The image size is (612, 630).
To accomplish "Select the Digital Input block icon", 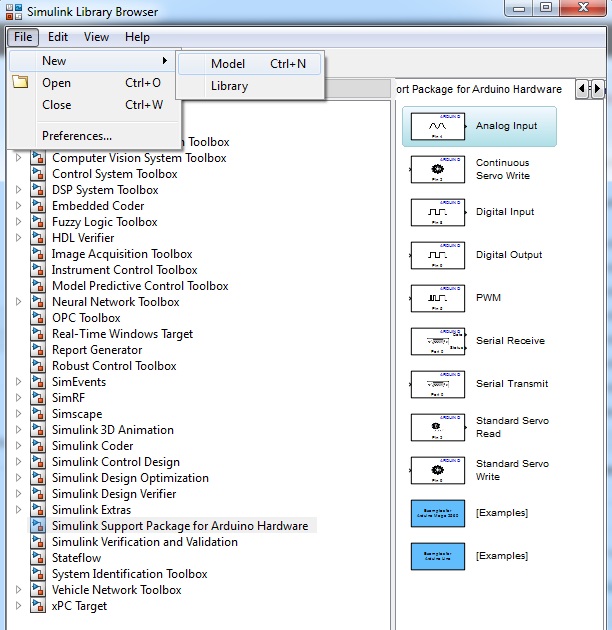I will point(438,212).
